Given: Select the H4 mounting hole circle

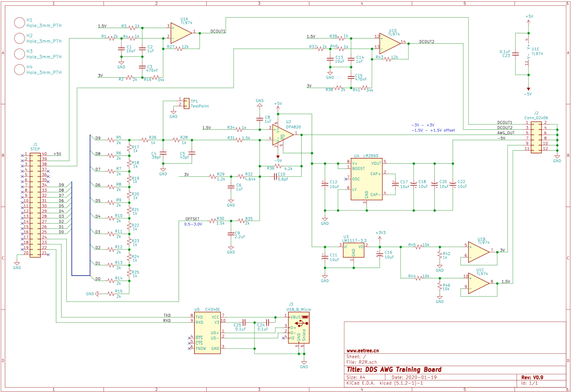Looking at the screenshot, I should coord(19,70).
